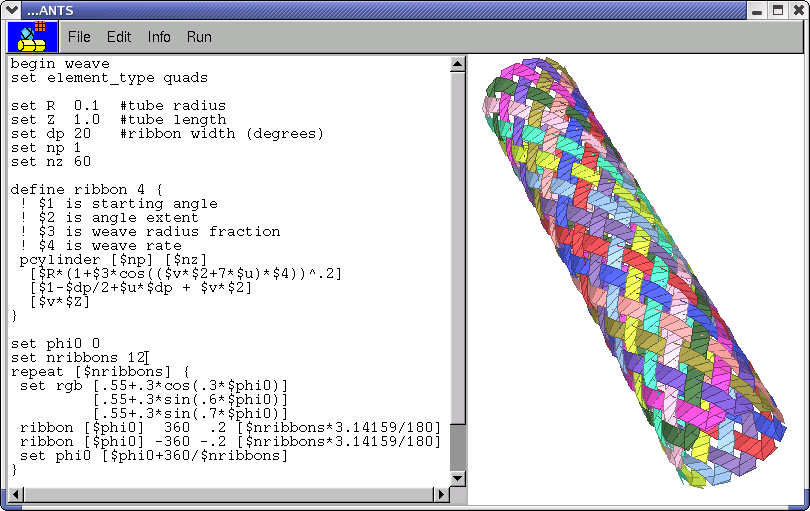Maximize the ANTS window

[x=777, y=10]
